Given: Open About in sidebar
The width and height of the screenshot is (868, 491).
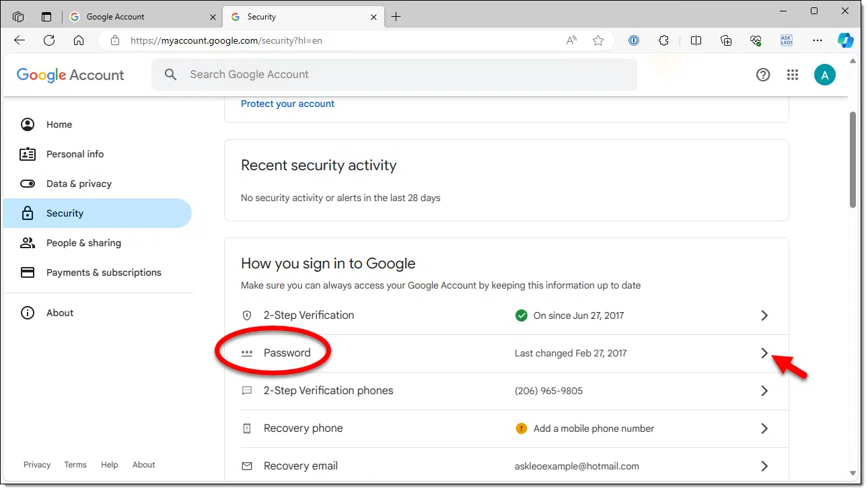Looking at the screenshot, I should pyautogui.click(x=98, y=313).
